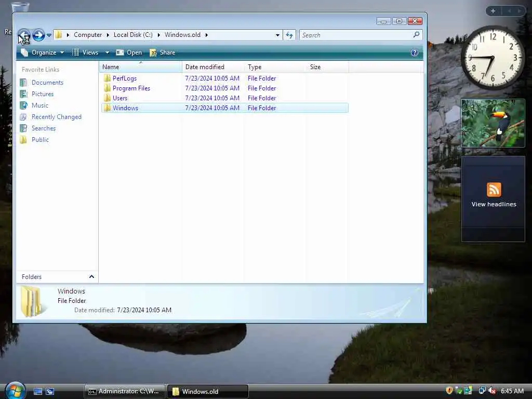Switch to the Administrator command prompt window
The image size is (532, 399).
125,392
